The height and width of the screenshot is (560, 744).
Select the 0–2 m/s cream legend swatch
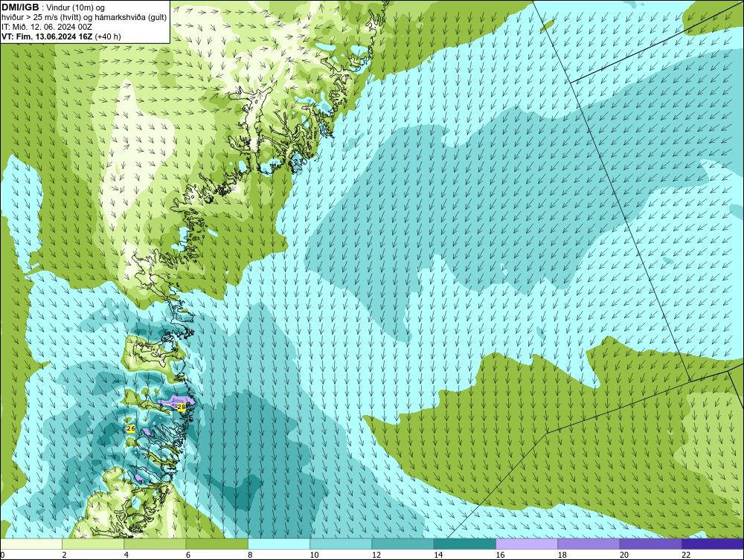point(31,544)
